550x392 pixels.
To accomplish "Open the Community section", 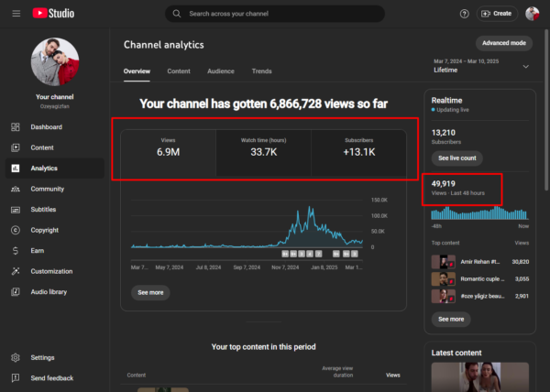I will coord(47,189).
